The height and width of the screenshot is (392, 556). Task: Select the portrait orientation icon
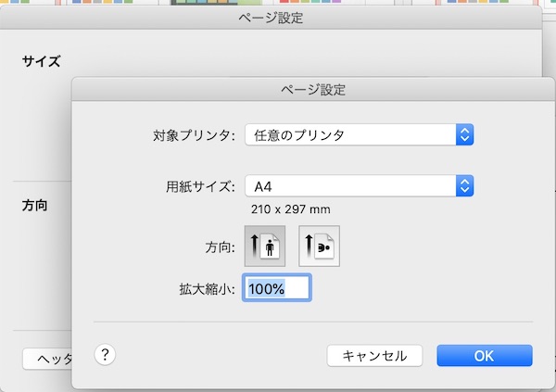[x=265, y=246]
